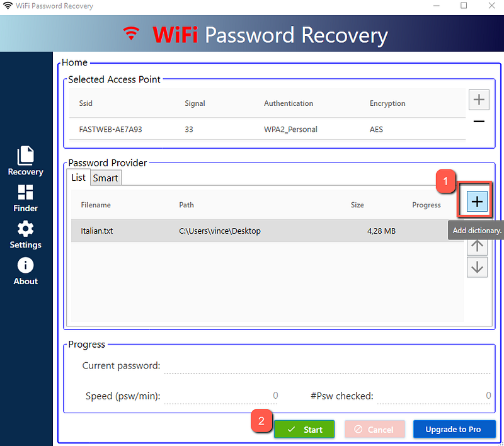Click the Speed (psw/min) value field
Viewport: 504px width, 446px height.
[x=221, y=396]
